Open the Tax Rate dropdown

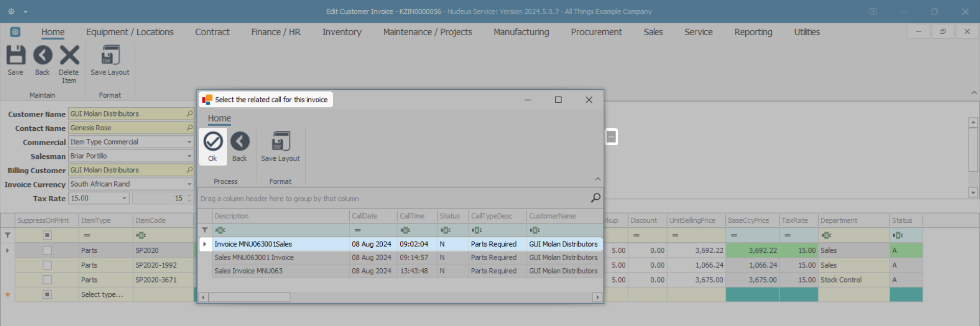click(x=125, y=198)
